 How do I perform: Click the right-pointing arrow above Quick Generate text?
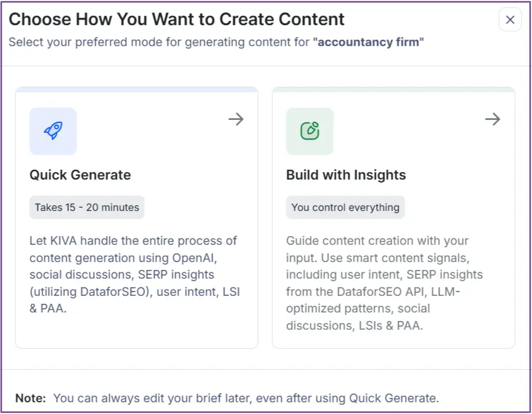click(236, 119)
